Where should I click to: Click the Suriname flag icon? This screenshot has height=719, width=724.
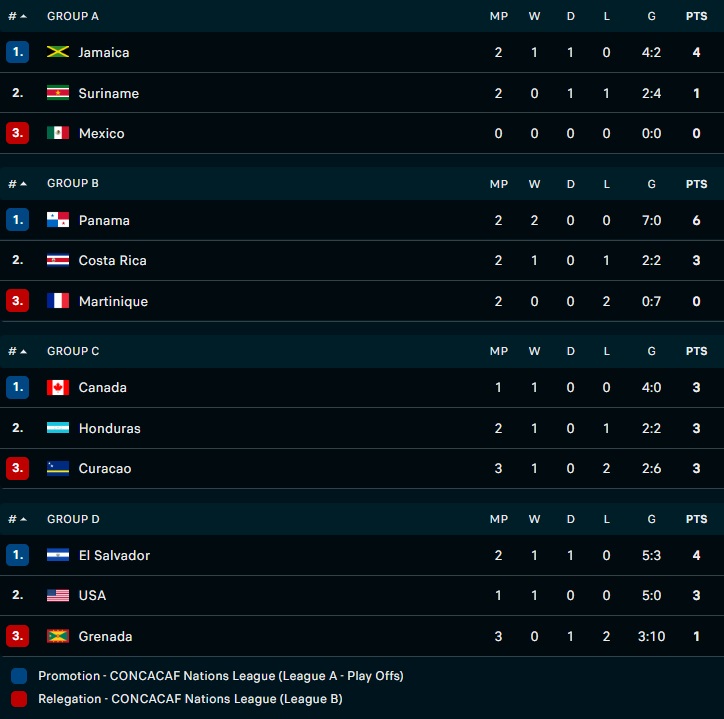(x=58, y=93)
